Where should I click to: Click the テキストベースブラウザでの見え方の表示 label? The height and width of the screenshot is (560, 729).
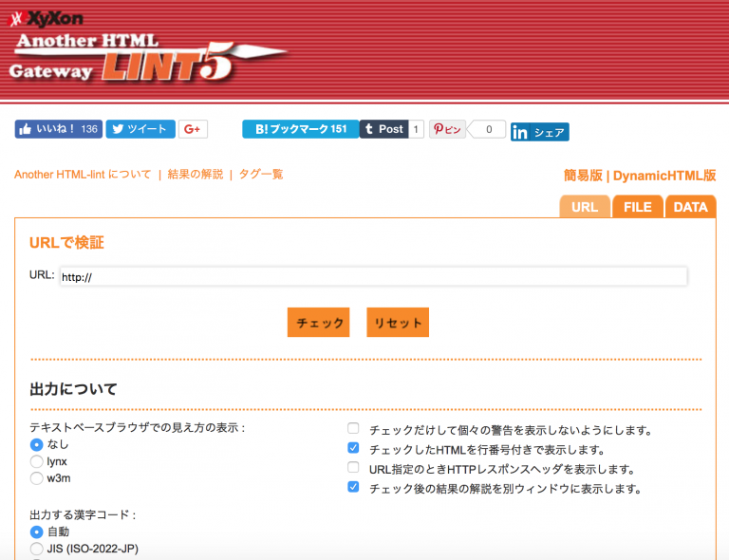[137, 427]
